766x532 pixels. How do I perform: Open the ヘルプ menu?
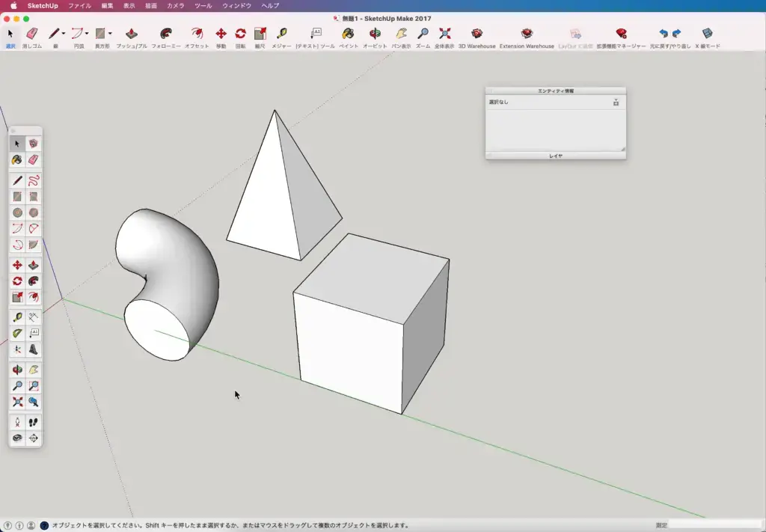(x=270, y=6)
